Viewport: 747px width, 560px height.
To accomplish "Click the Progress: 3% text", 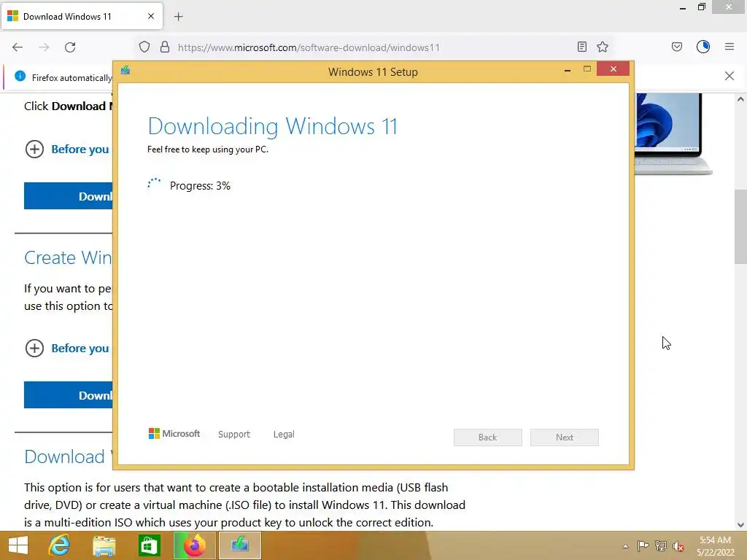I will 200,186.
